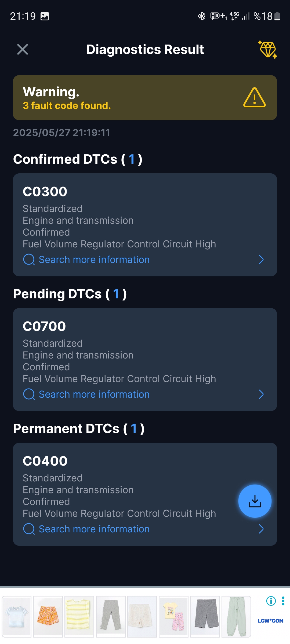290x644 pixels.
Task: Open the premium diamond icon
Action: coord(267,50)
